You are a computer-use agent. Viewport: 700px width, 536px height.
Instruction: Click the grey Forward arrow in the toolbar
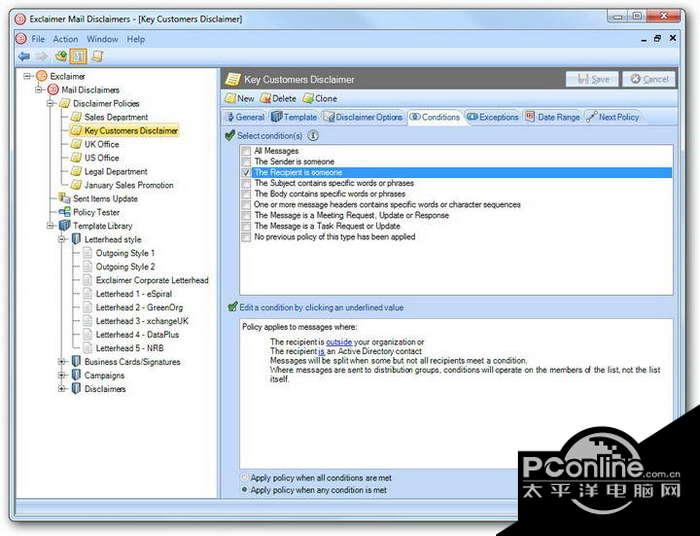[42, 56]
